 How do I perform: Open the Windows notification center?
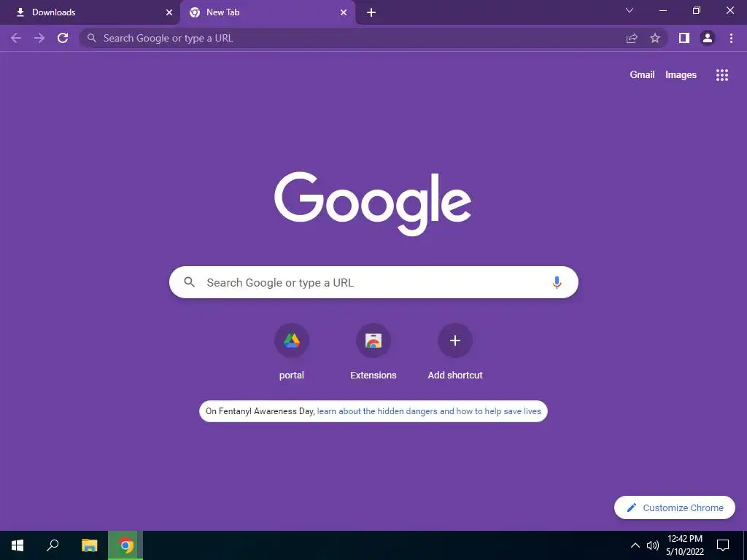coord(723,545)
